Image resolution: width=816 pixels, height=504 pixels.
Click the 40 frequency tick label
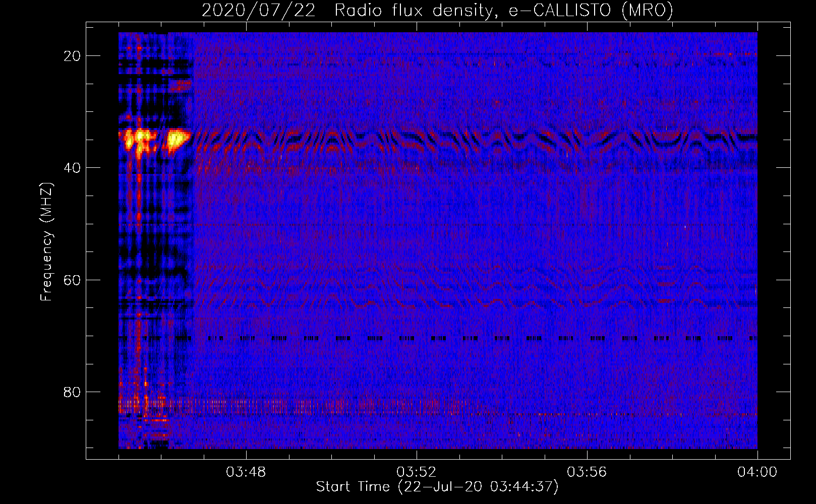(x=73, y=168)
